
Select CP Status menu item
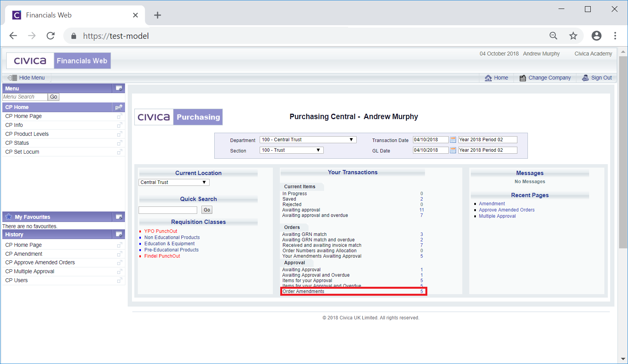pos(17,143)
